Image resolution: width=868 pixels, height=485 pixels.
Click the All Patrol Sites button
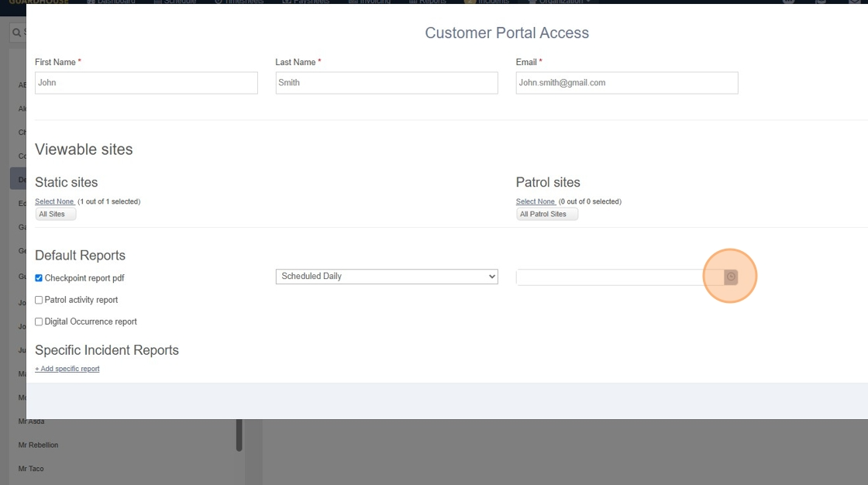[x=547, y=215]
